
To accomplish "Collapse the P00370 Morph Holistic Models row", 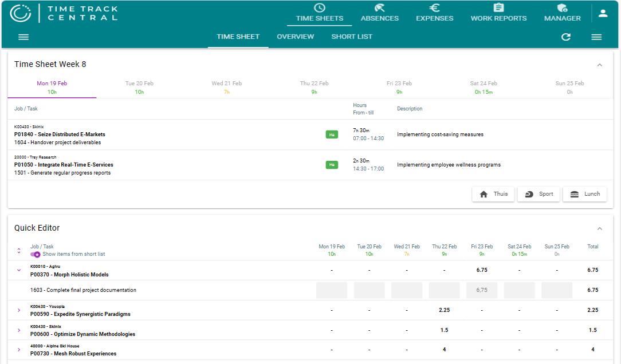I will [19, 270].
